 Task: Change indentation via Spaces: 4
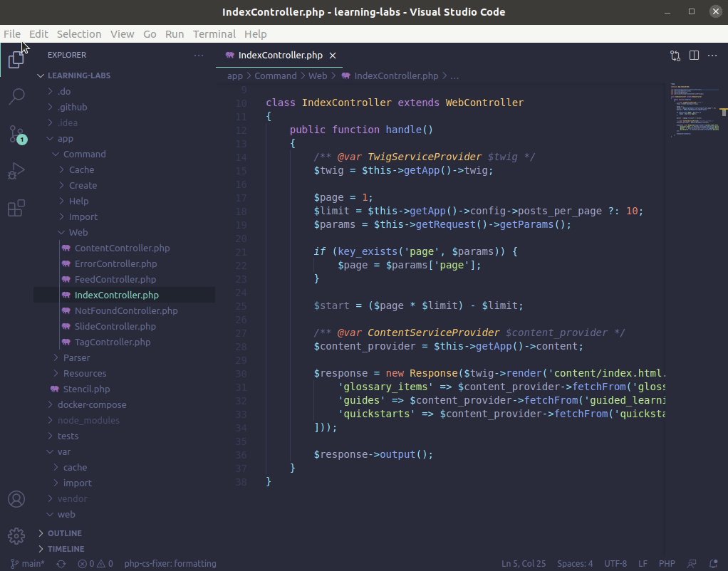575,564
